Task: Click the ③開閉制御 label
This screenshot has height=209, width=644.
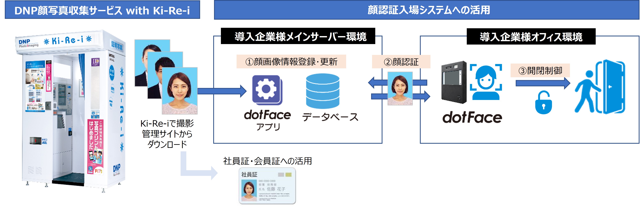Action: pos(540,71)
